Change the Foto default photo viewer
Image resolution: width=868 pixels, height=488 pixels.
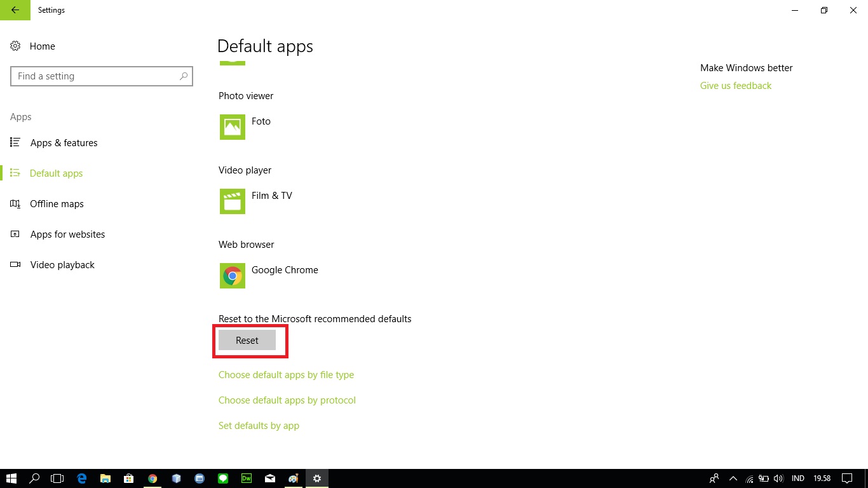pos(245,127)
